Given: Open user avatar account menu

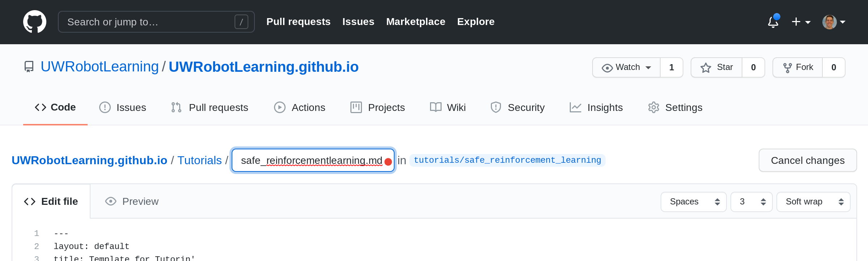Looking at the screenshot, I should tap(834, 22).
